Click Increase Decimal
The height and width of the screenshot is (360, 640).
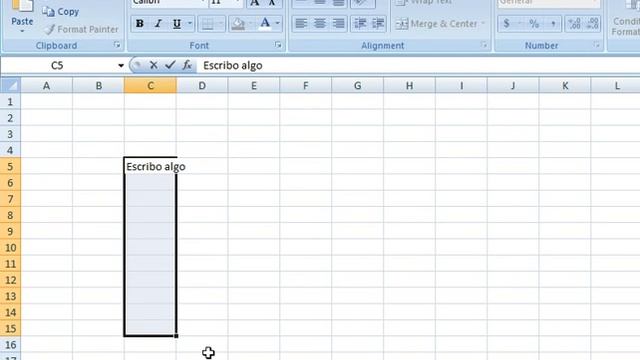click(x=574, y=24)
